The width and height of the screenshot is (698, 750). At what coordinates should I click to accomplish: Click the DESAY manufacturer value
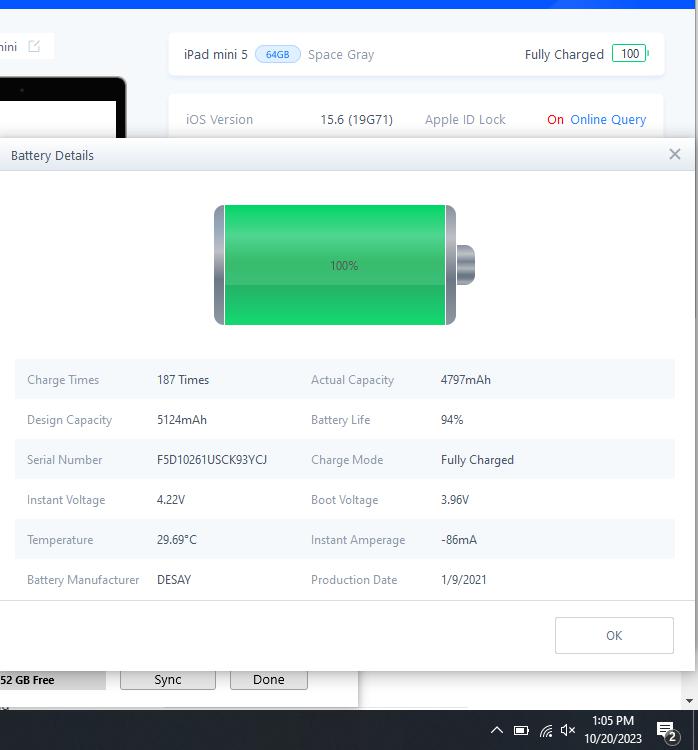(x=174, y=580)
